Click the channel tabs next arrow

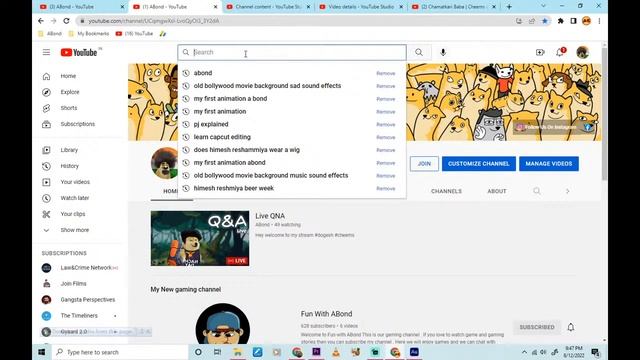click(x=567, y=191)
